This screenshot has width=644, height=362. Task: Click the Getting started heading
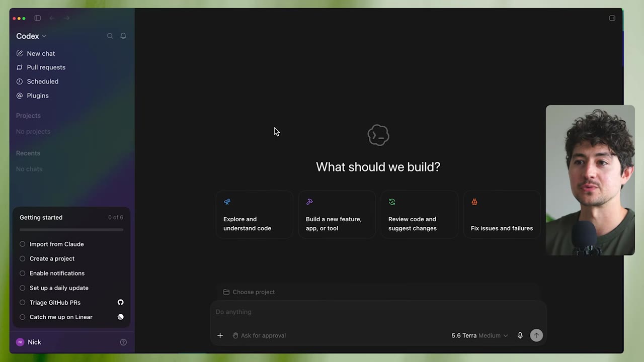tap(41, 218)
